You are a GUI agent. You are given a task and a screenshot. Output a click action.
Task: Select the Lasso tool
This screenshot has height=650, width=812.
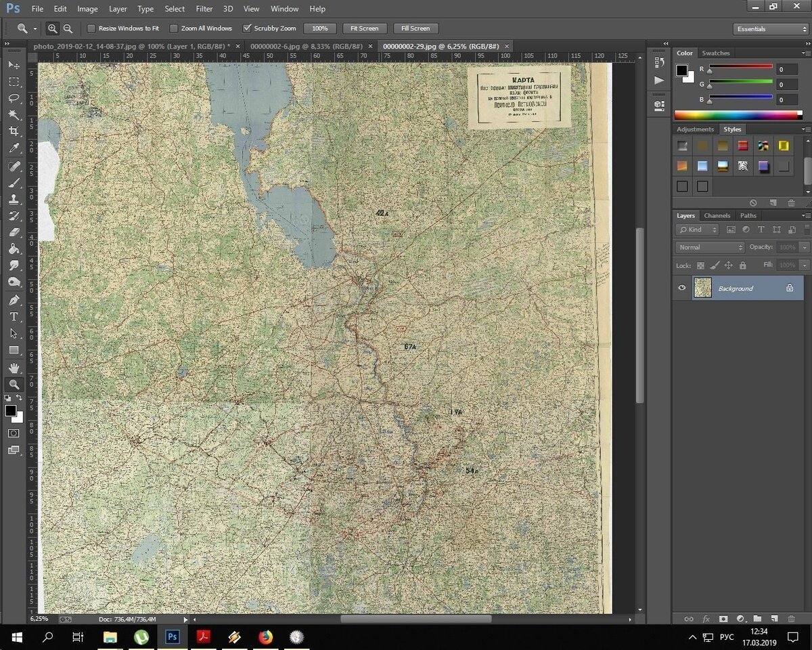tap(14, 99)
